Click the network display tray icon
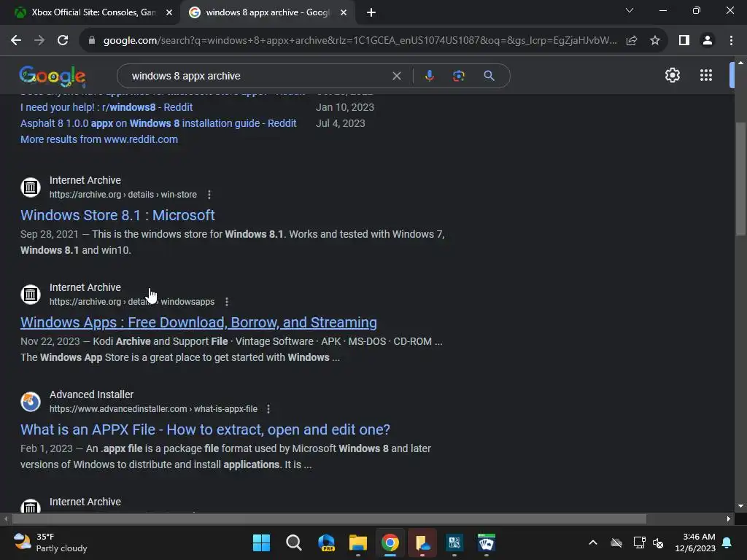The image size is (747, 560). point(639,542)
